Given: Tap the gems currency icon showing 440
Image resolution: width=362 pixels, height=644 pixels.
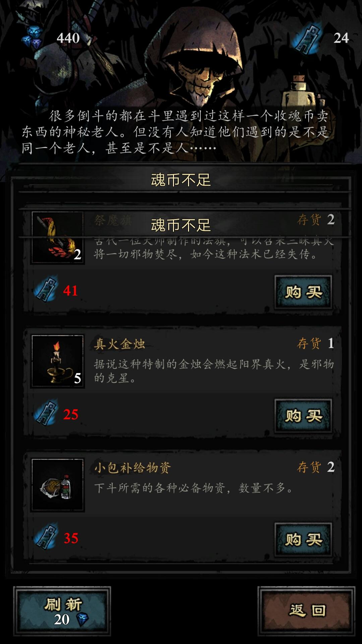Looking at the screenshot, I should tap(32, 38).
